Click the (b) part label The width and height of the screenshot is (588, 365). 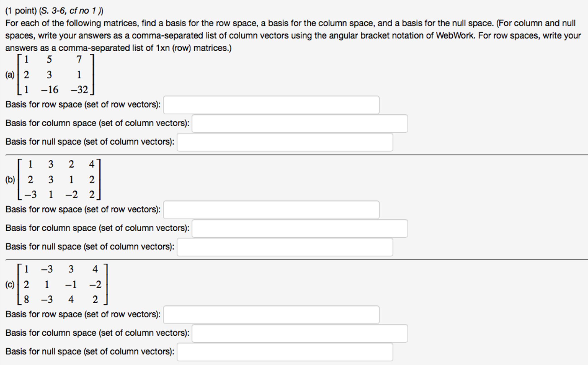coord(10,180)
